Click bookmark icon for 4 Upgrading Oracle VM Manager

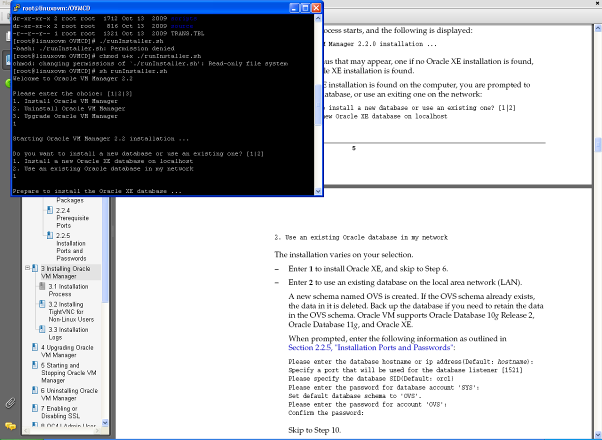point(35,347)
